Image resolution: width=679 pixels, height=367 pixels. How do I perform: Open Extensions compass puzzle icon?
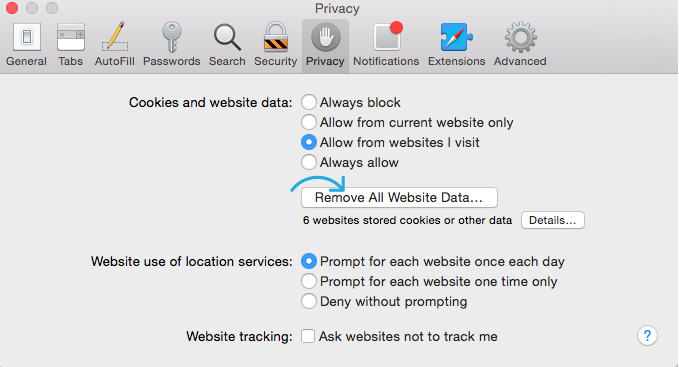click(x=456, y=45)
